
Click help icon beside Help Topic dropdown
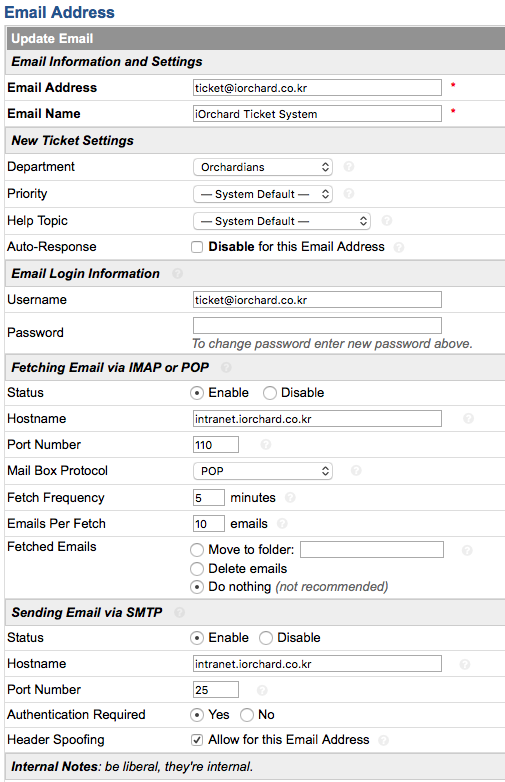click(386, 220)
